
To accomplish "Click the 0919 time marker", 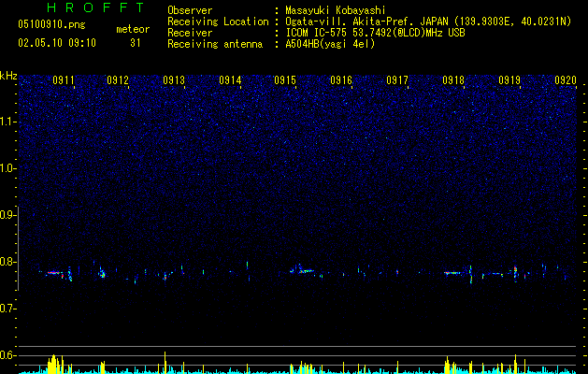I will [x=509, y=80].
